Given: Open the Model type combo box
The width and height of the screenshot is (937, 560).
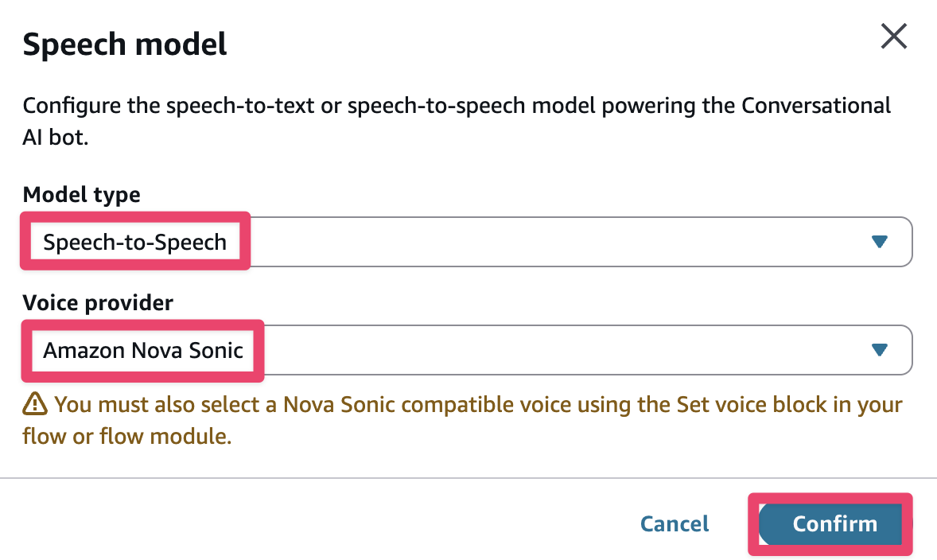Looking at the screenshot, I should click(x=557, y=242).
